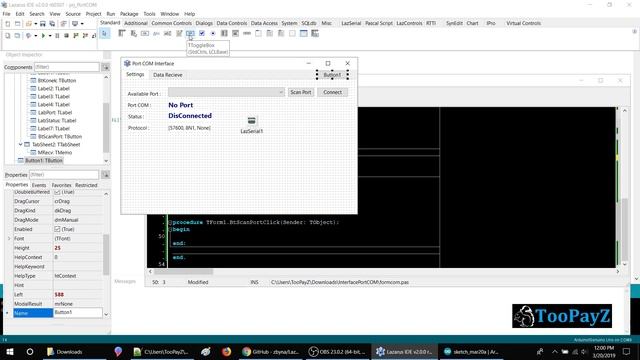
Task: Click the Pause debugger icon
Action: point(57,36)
